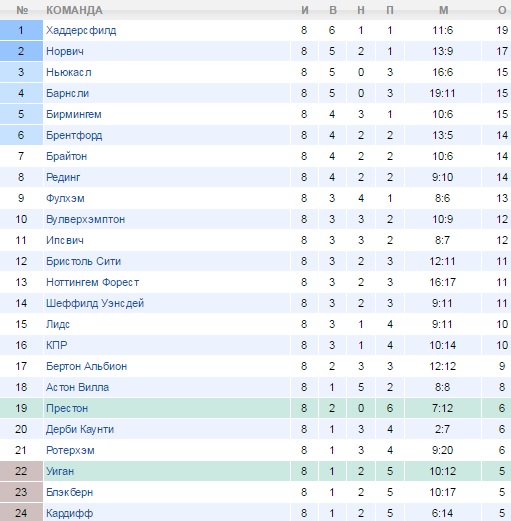
Task: Click the КОМАНДА column header
Action: pyautogui.click(x=74, y=10)
